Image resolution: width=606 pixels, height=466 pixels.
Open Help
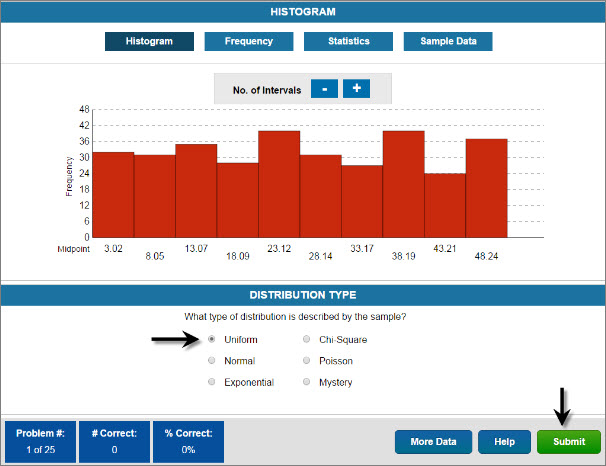(x=504, y=441)
